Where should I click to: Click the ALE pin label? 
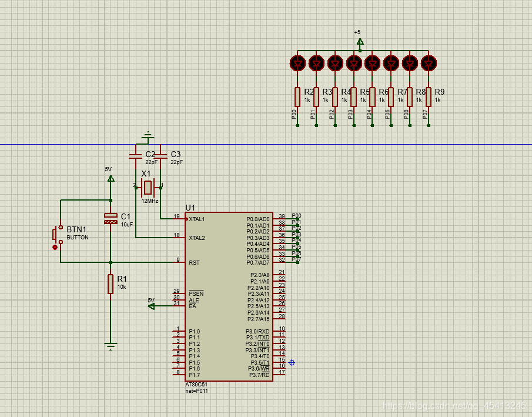click(x=194, y=300)
